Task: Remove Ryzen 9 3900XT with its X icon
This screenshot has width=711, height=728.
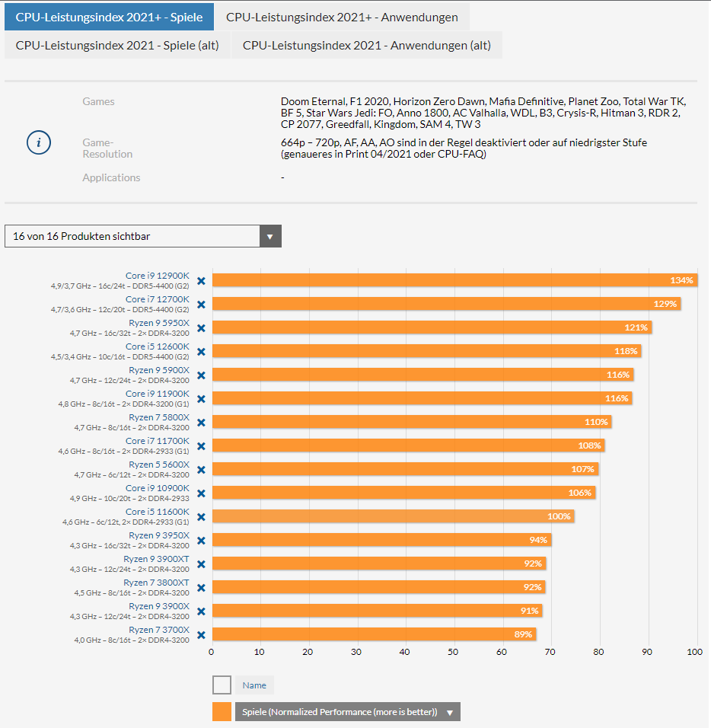Action: pos(201,564)
